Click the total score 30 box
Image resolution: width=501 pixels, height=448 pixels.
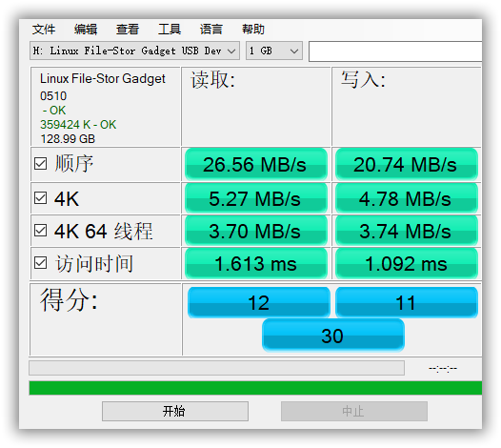click(x=333, y=336)
